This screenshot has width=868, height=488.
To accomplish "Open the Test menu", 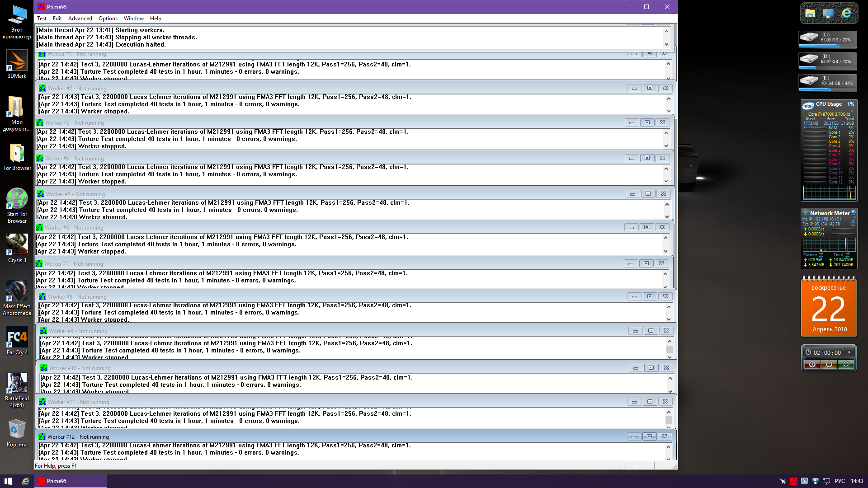I will 42,19.
